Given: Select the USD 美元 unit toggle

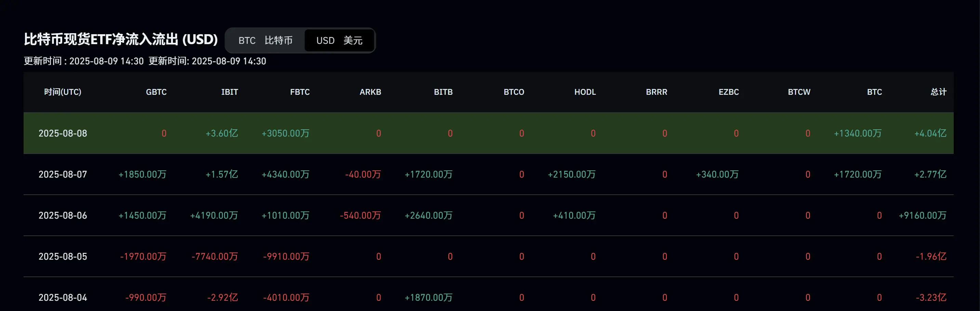Looking at the screenshot, I should tap(339, 40).
